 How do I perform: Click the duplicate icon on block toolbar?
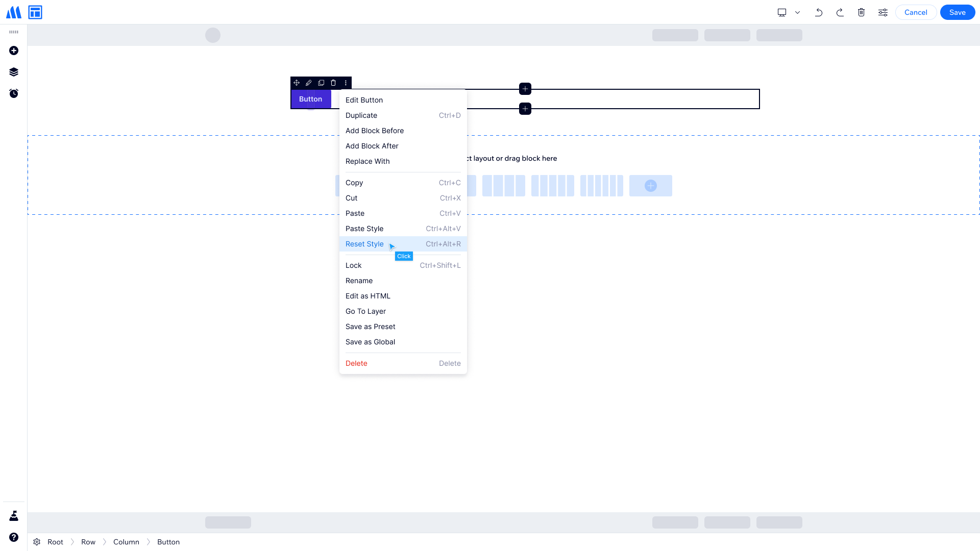tap(321, 83)
